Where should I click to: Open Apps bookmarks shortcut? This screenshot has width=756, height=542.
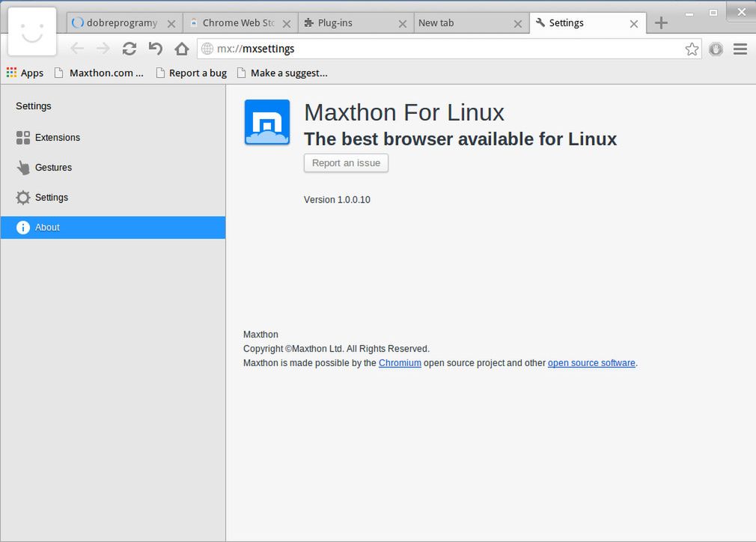click(x=25, y=73)
